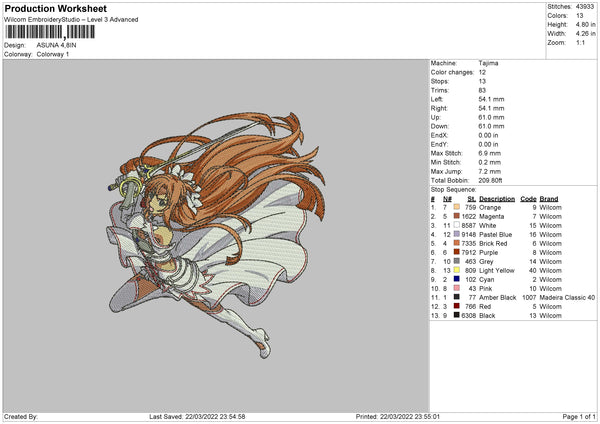Click the Pink thread swatch

coord(456,288)
